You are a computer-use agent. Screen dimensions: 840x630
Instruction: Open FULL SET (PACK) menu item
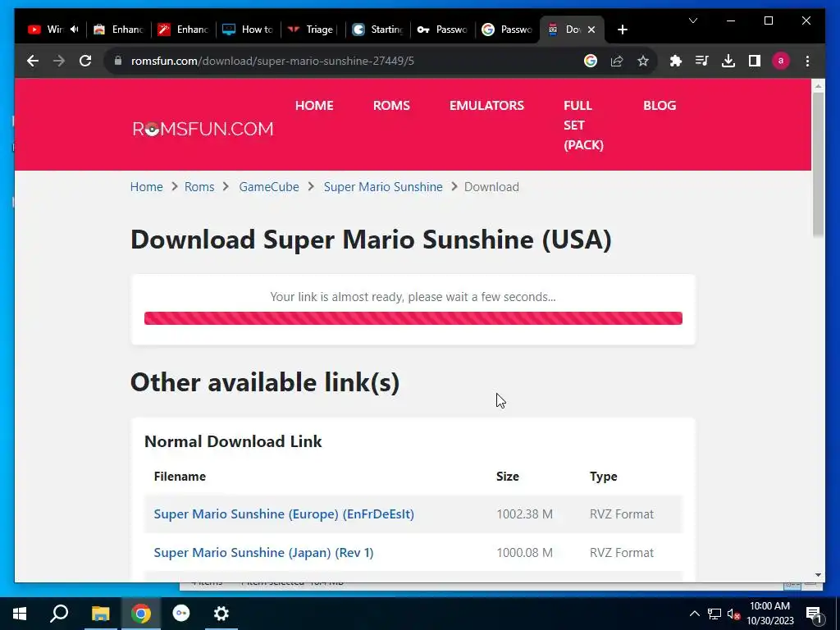583,126
